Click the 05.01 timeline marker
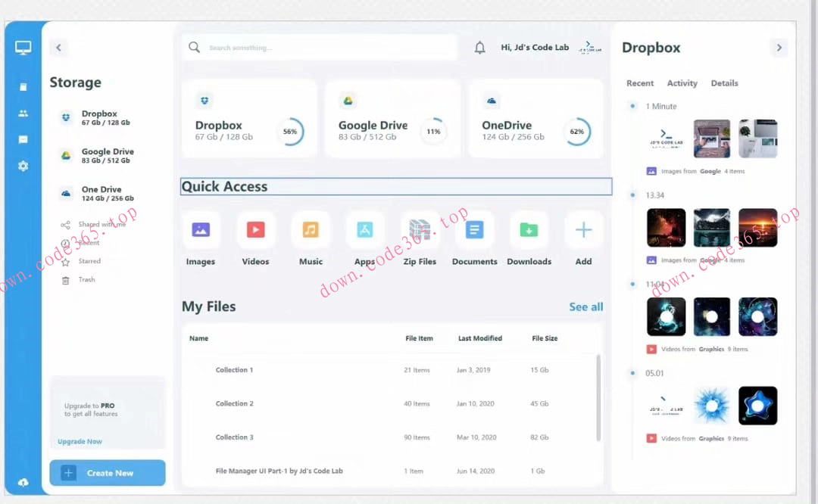Image resolution: width=818 pixels, height=504 pixels. pos(632,373)
